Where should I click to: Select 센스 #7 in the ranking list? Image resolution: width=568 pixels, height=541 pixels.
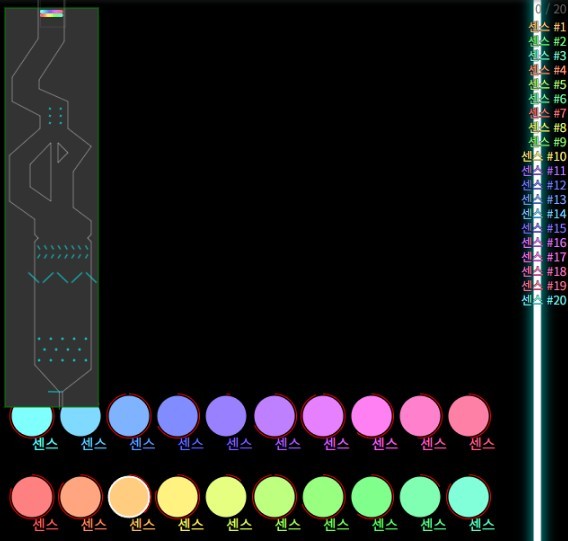(x=547, y=113)
